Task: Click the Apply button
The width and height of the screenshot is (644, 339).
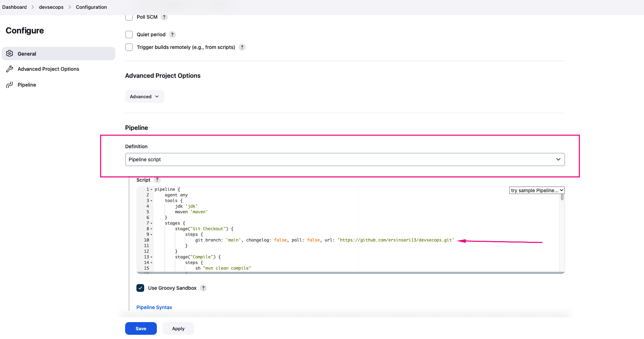Action: coord(178,328)
